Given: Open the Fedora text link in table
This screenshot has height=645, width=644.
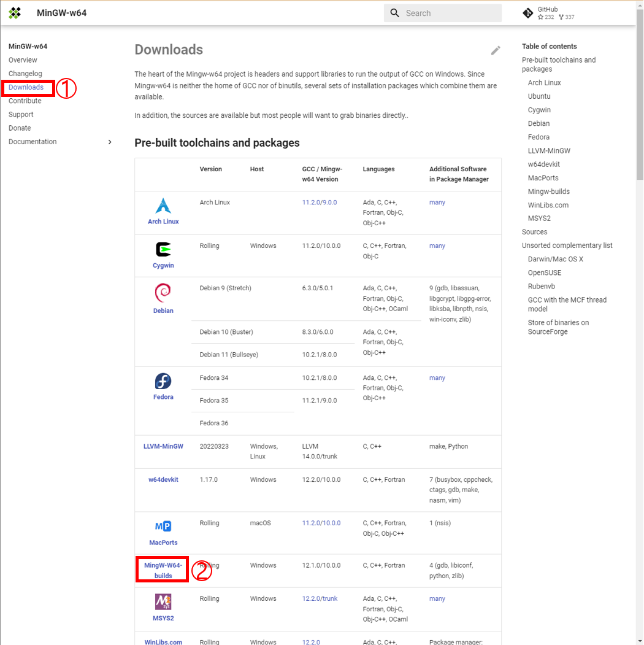Looking at the screenshot, I should pyautogui.click(x=163, y=397).
